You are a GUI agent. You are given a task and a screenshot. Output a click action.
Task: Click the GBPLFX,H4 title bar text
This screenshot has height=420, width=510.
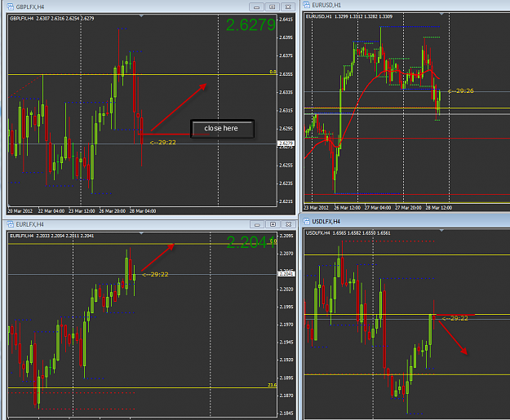tap(30, 7)
